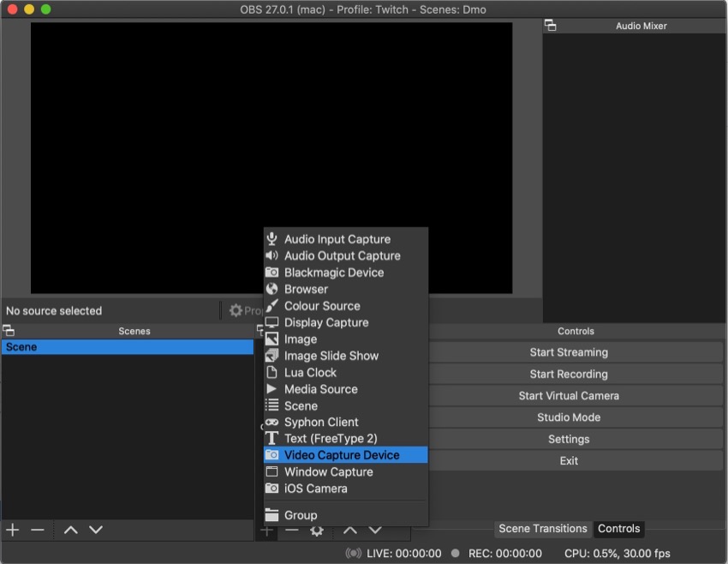Start Virtual Camera
The width and height of the screenshot is (728, 564).
569,396
